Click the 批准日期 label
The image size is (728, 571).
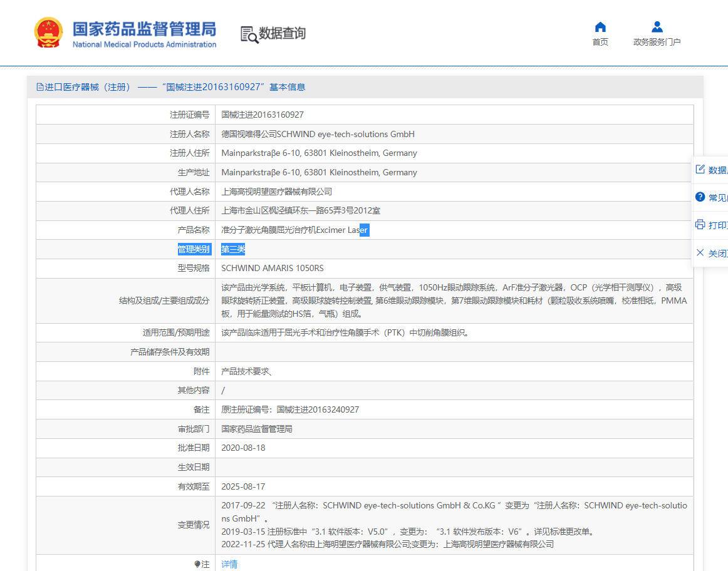click(194, 448)
